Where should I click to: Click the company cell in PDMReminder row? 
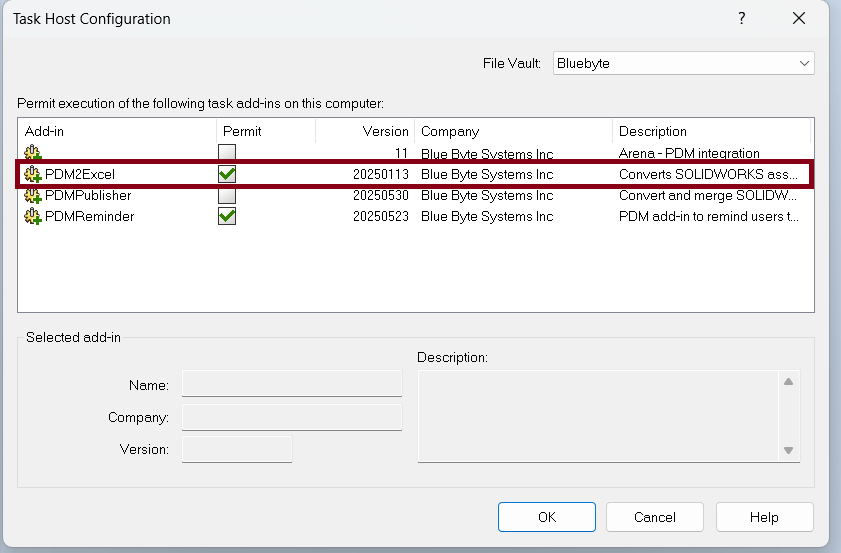point(487,216)
